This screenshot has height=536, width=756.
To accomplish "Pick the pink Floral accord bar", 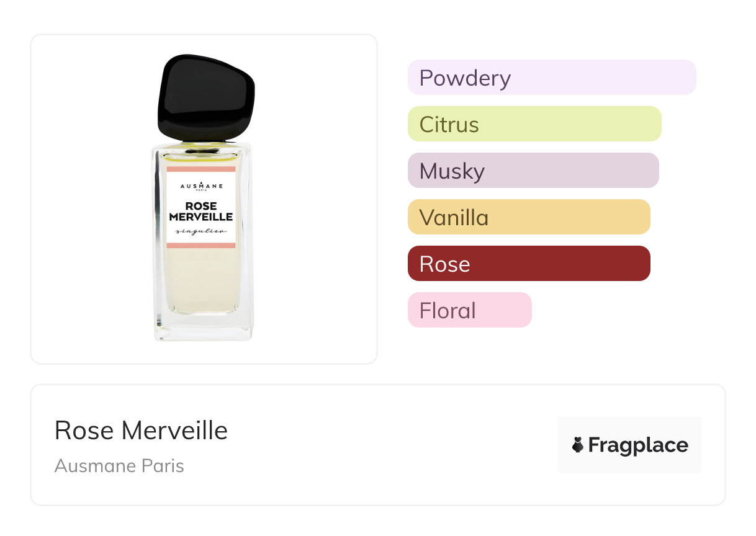I will click(x=469, y=310).
